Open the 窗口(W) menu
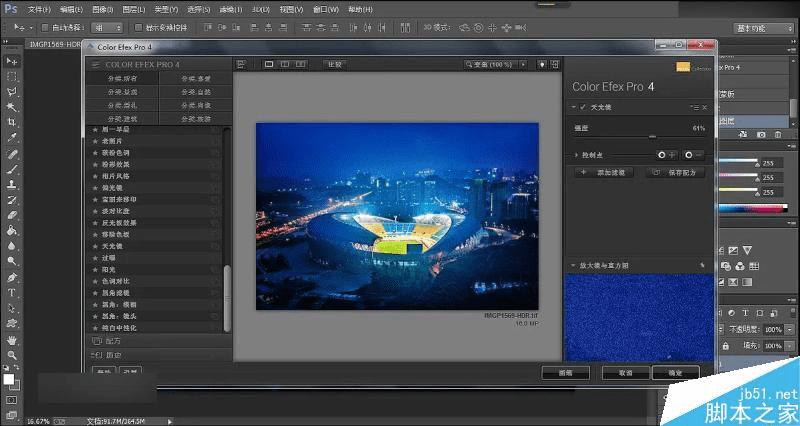800x426 pixels. (326, 9)
